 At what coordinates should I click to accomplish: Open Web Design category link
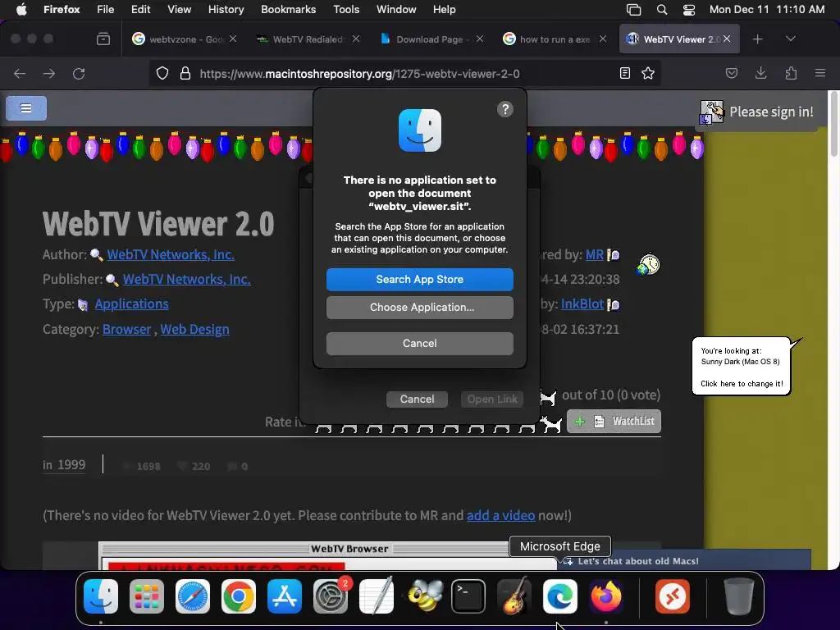194,329
